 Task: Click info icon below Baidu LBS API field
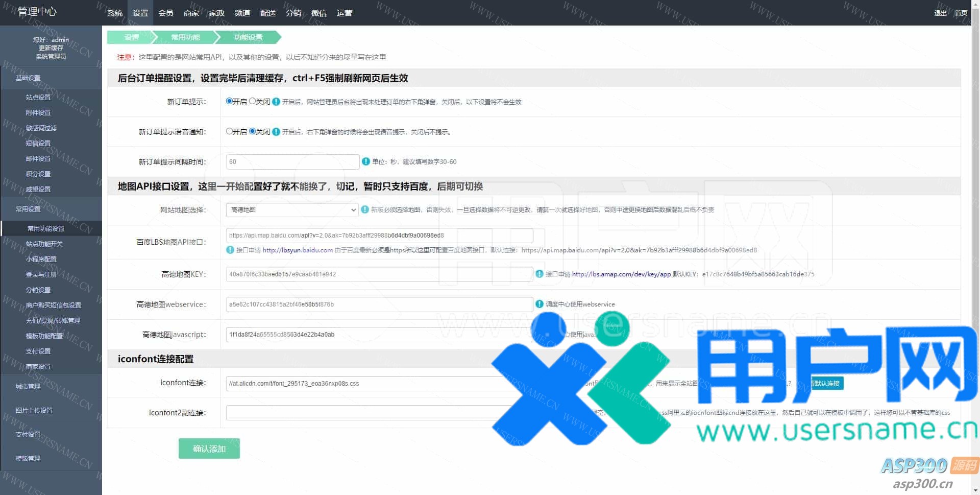pyautogui.click(x=230, y=250)
